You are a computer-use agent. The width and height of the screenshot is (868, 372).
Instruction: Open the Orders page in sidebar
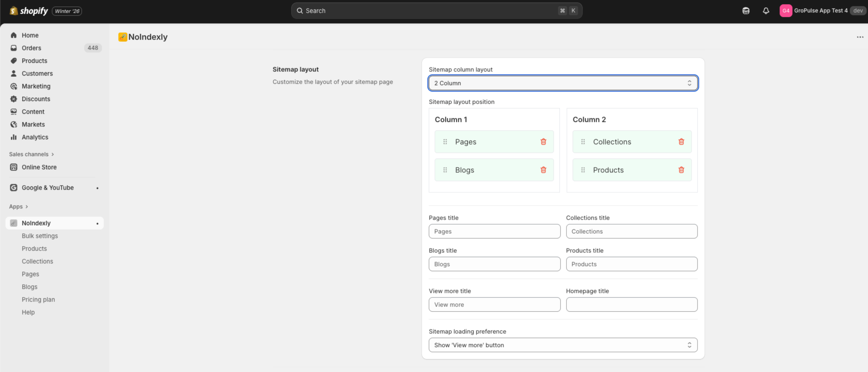click(31, 48)
